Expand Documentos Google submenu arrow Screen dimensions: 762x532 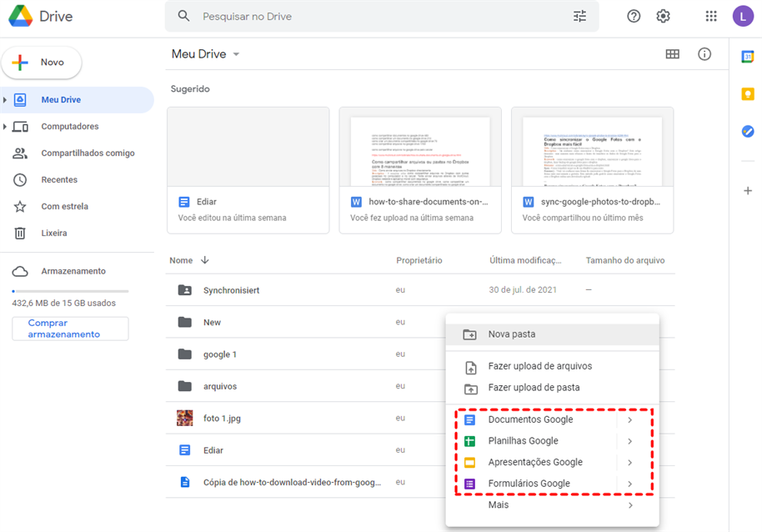629,419
